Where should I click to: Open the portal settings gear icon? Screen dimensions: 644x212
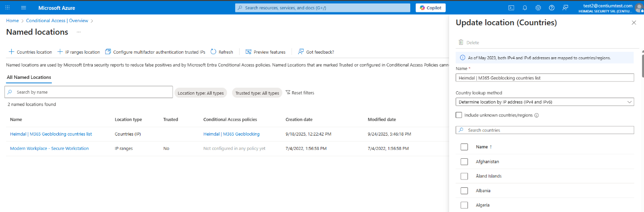(538, 8)
